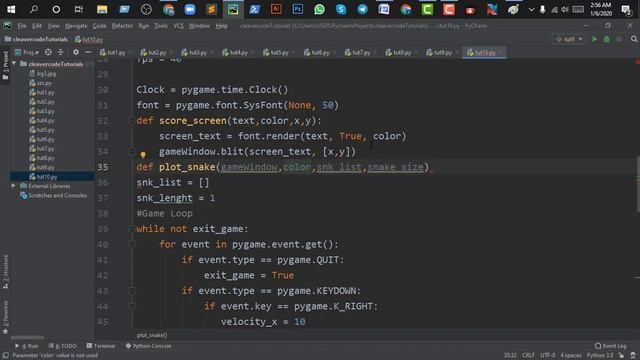Open Project panel settings gear
640x360 pixels.
click(x=76, y=52)
